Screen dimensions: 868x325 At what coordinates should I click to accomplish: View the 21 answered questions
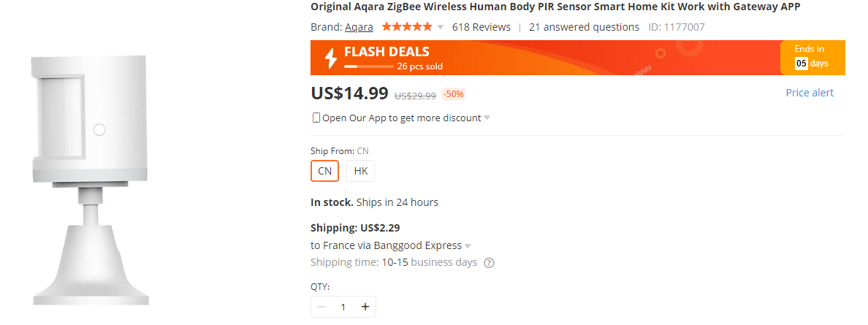584,27
